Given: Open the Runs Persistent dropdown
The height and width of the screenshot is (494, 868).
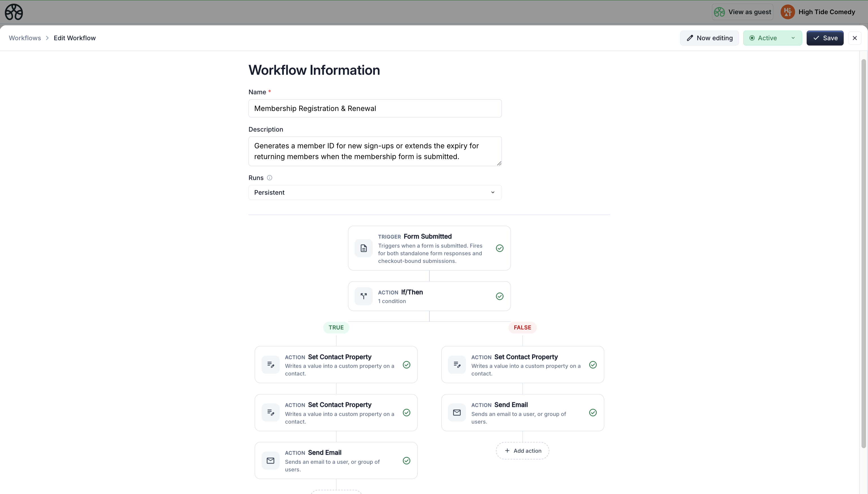Looking at the screenshot, I should tap(375, 192).
